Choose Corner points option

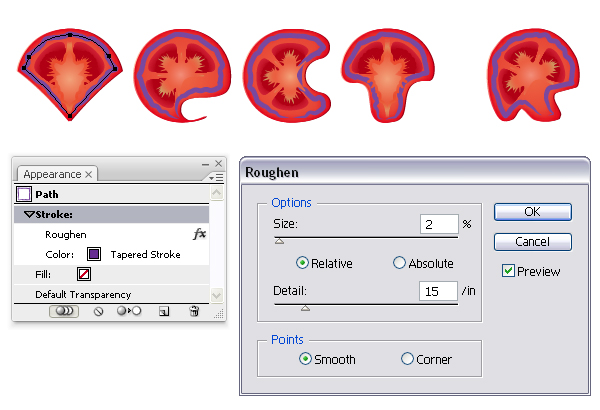pos(407,359)
